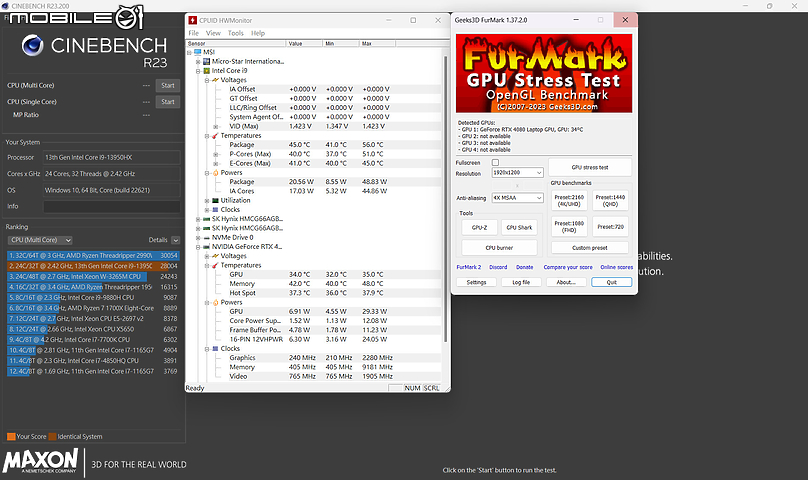Click the CPU Temperatures thermometer icon

[x=215, y=136]
